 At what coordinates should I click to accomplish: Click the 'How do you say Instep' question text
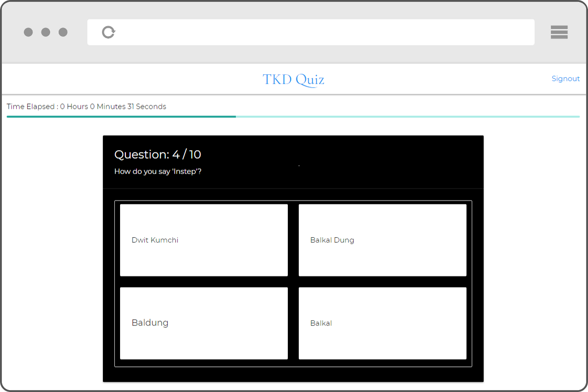pyautogui.click(x=158, y=171)
